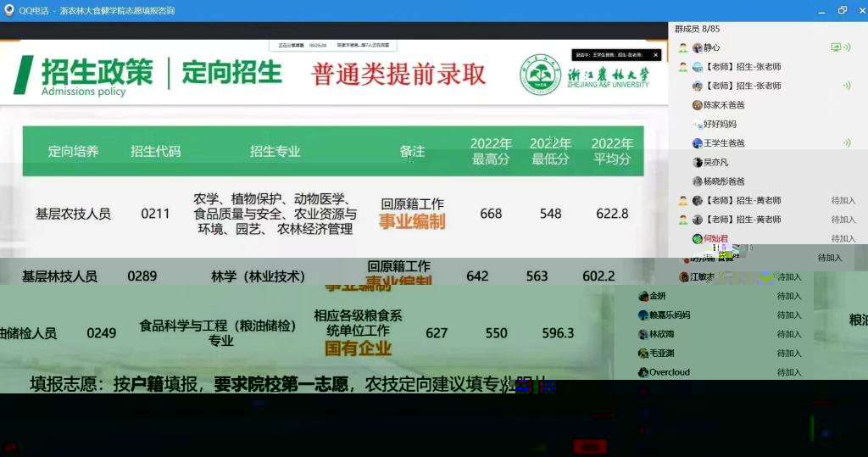Select member name 林欣雨
Image resolution: width=868 pixels, height=457 pixels.
[662, 334]
